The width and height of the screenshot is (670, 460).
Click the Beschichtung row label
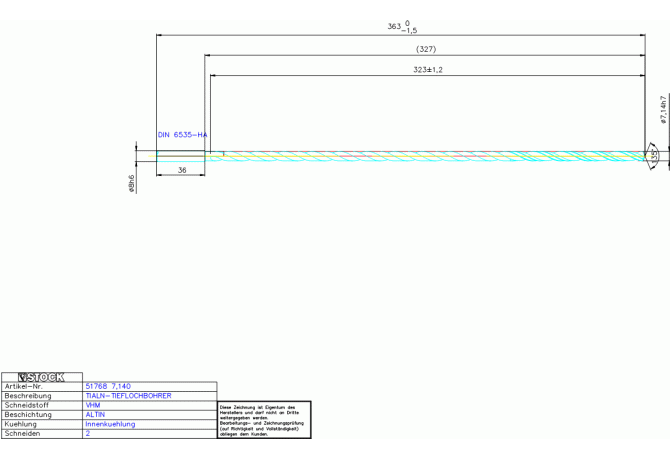tap(27, 415)
